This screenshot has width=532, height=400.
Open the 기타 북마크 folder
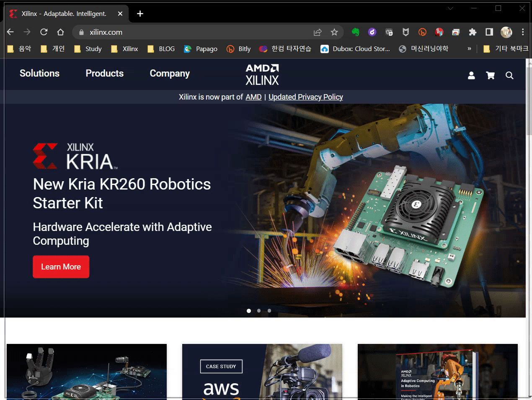point(506,49)
